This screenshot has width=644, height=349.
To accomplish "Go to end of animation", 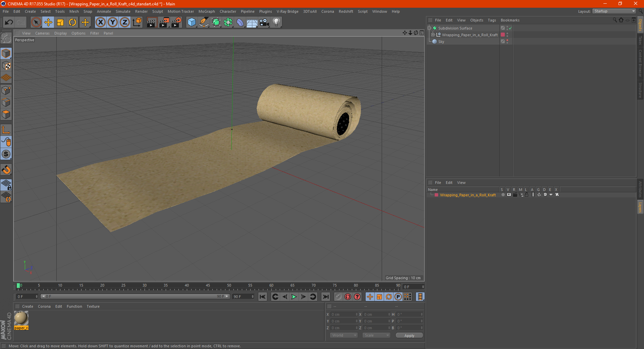I will click(325, 297).
